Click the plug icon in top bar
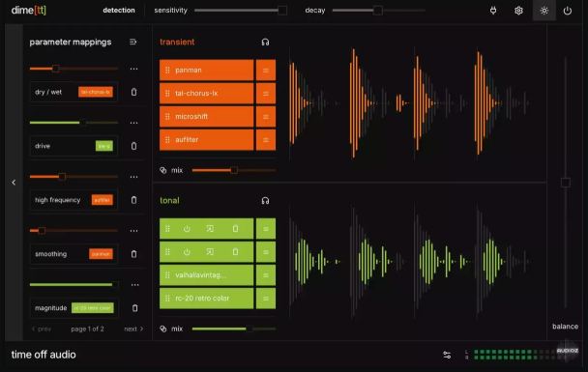 493,11
